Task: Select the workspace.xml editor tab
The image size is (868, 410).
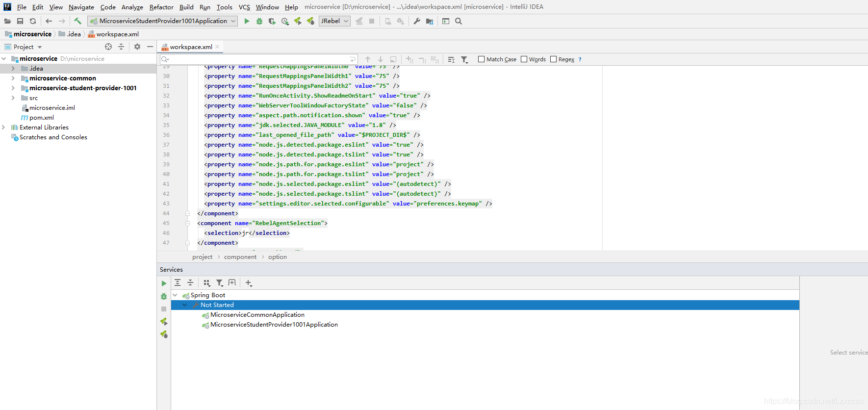Action: coord(191,47)
